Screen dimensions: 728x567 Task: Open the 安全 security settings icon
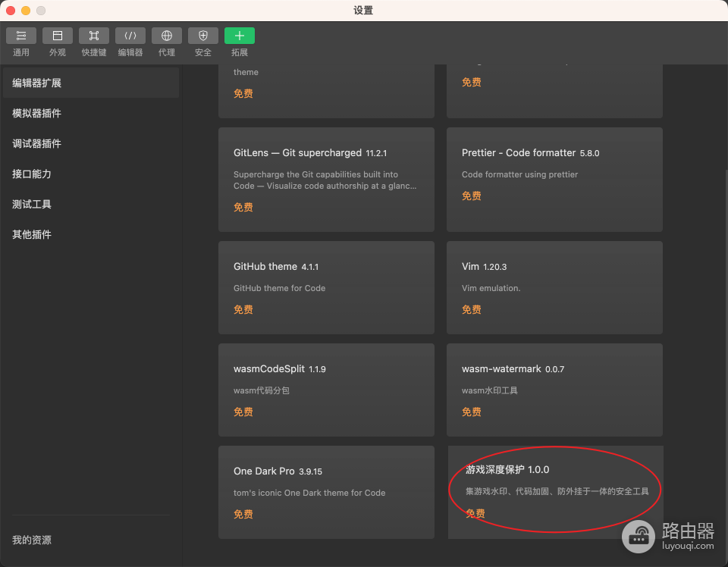click(x=203, y=36)
